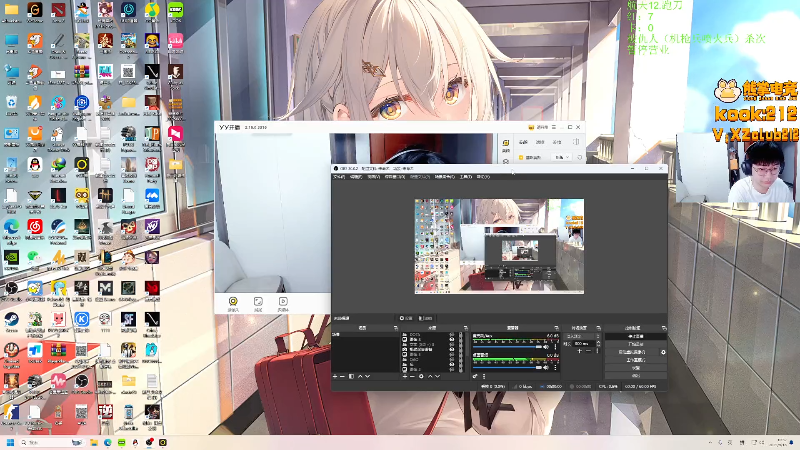Open the Internet Download Manager desktop icon
Viewport: 800px width, 450px height.
(59, 164)
